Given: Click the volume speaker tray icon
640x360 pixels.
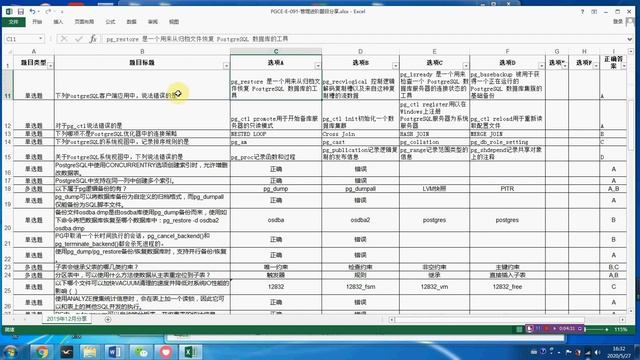Looking at the screenshot, I should pyautogui.click(x=597, y=352).
